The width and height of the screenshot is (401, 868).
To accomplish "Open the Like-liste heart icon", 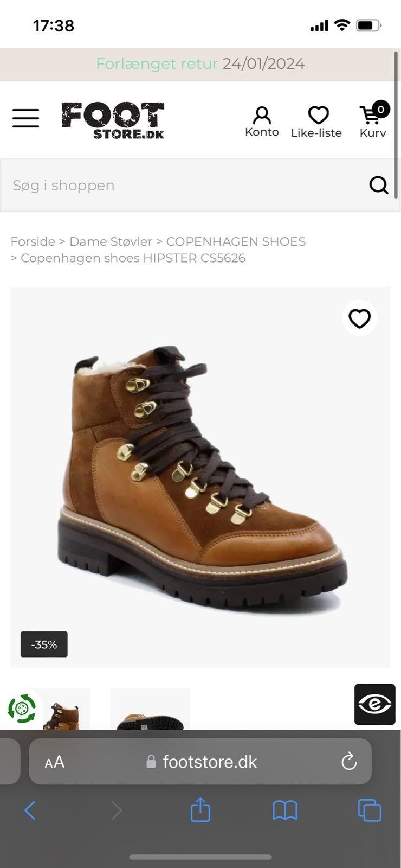I will click(x=316, y=122).
